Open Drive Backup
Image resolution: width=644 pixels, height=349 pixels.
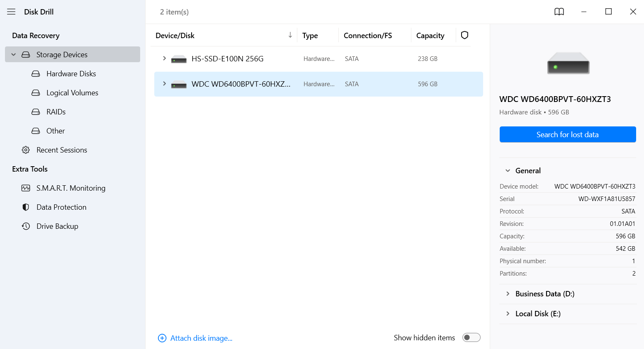coord(57,226)
